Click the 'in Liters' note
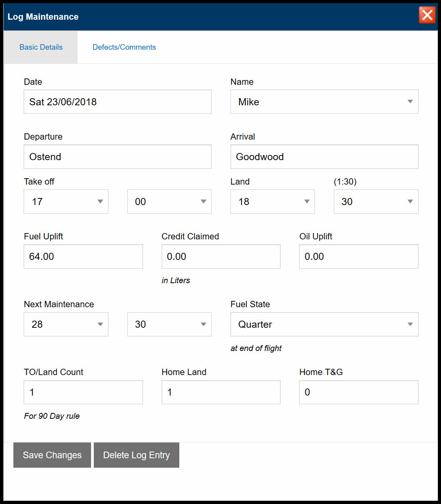This screenshot has height=504, width=441. click(176, 280)
